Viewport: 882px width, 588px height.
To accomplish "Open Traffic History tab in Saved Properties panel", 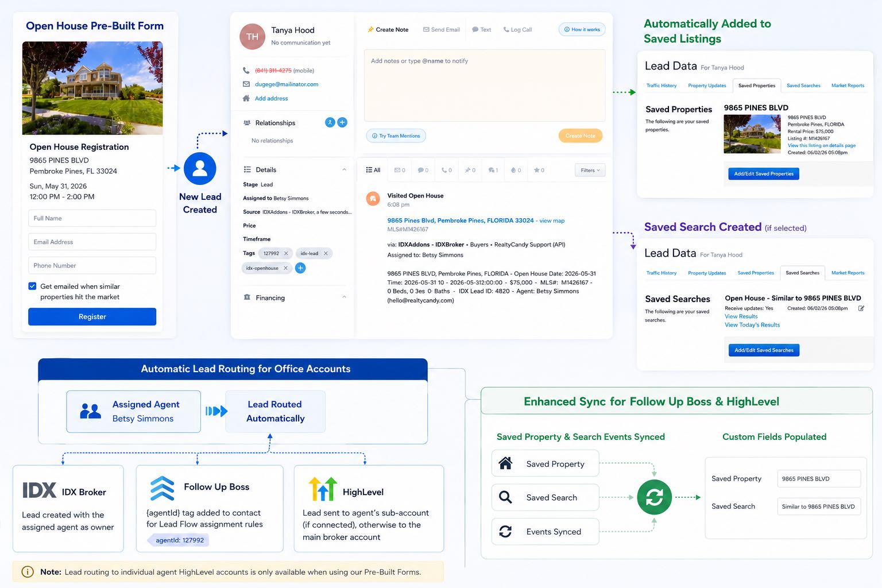I will [x=661, y=86].
